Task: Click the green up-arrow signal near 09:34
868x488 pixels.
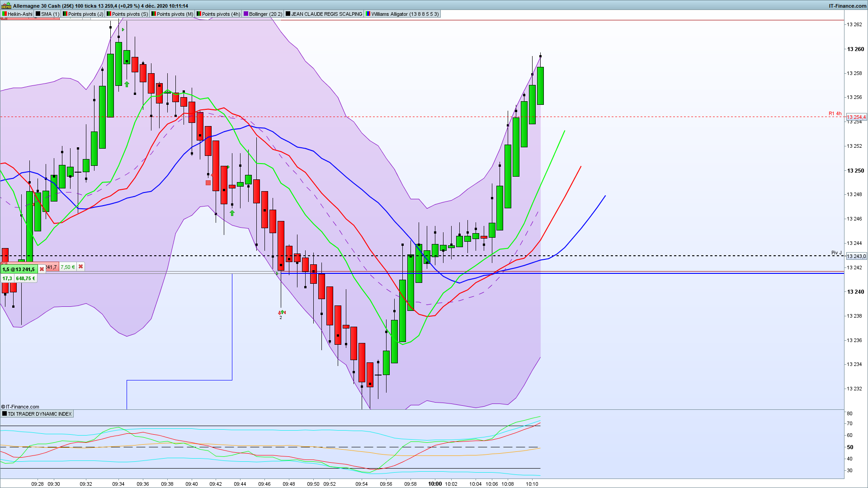Action: (x=127, y=84)
